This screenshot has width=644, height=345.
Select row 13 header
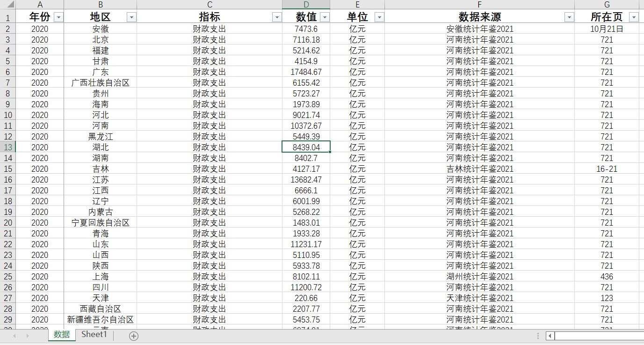8,147
